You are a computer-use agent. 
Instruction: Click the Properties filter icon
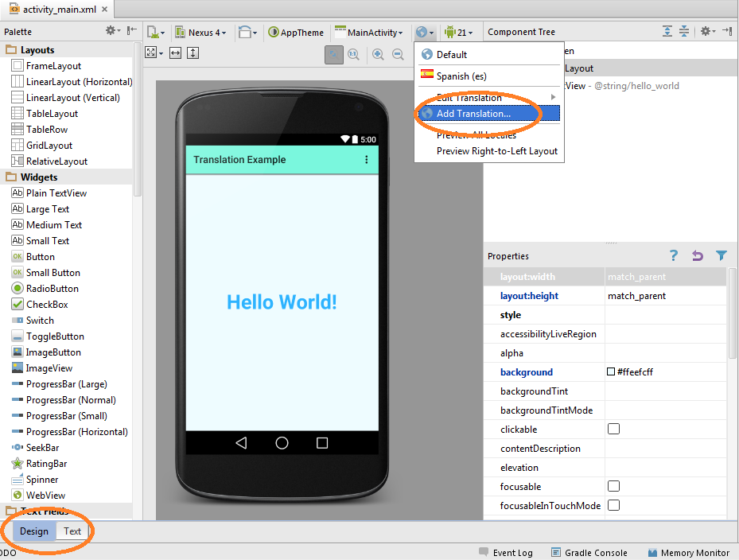click(721, 255)
